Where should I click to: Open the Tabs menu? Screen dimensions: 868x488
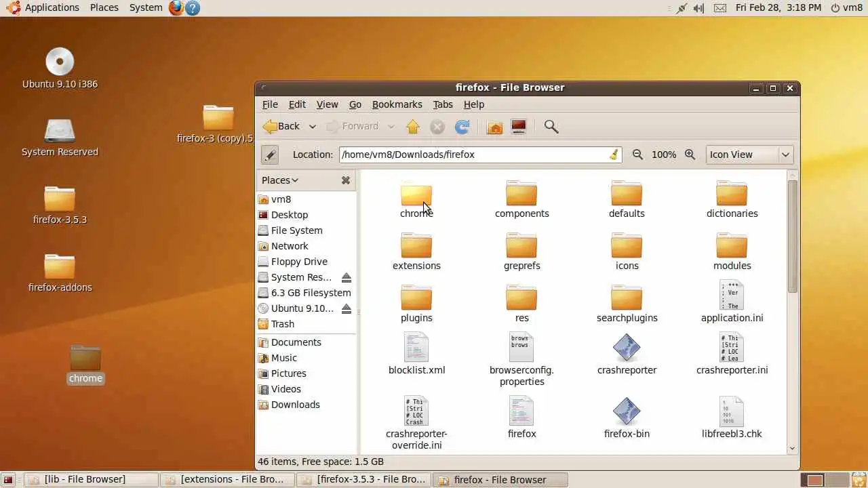pyautogui.click(x=443, y=104)
